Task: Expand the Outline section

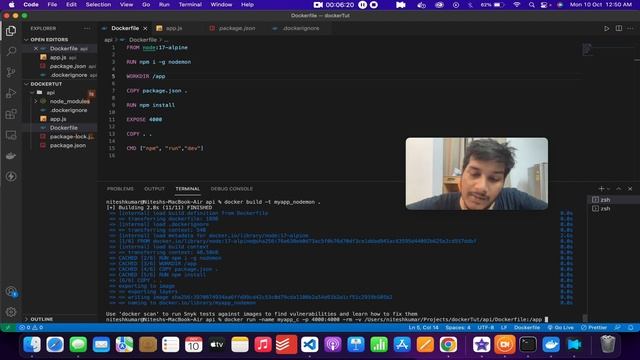Action: [42, 319]
